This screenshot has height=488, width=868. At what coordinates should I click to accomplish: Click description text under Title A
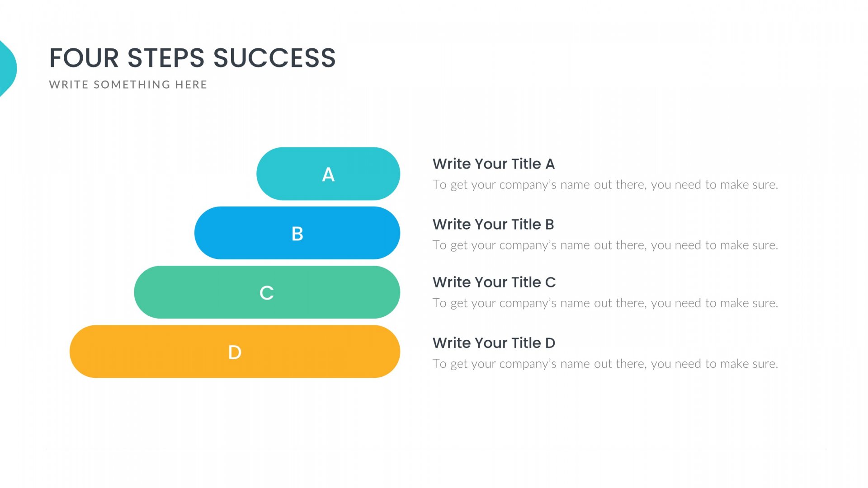(605, 184)
